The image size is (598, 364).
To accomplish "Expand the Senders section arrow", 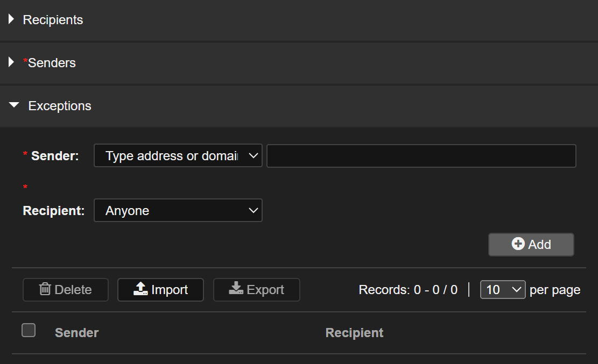I will tap(11, 62).
